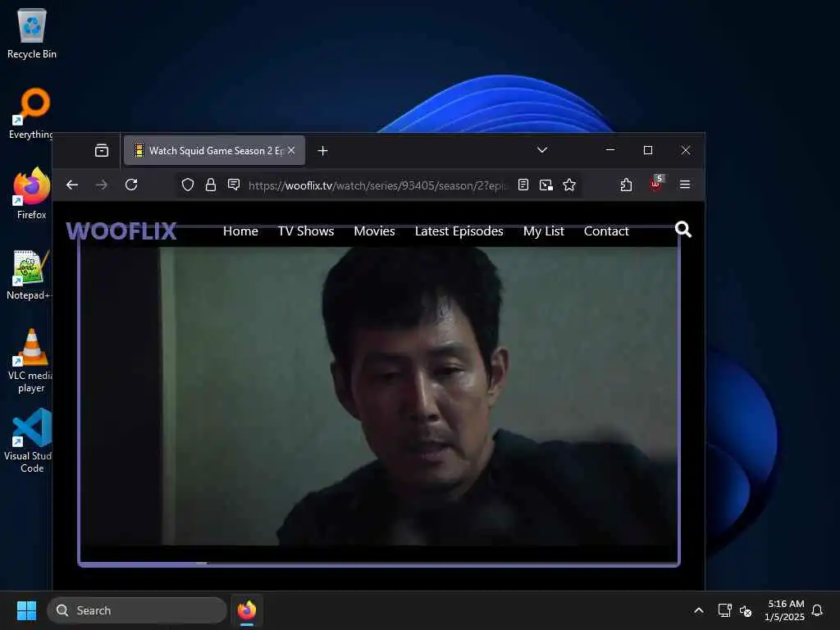Launch VLC media player shortcut
This screenshot has width=840, height=630.
pyautogui.click(x=30, y=360)
